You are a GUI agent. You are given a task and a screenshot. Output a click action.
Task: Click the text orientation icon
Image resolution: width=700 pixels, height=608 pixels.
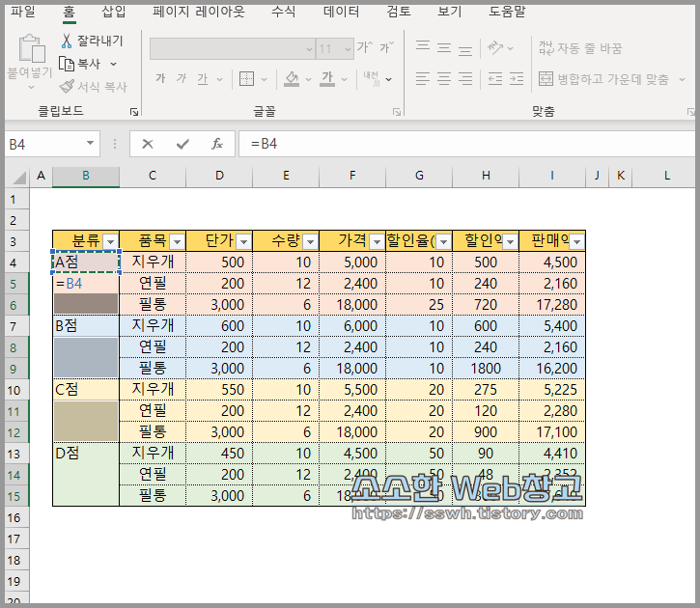495,47
